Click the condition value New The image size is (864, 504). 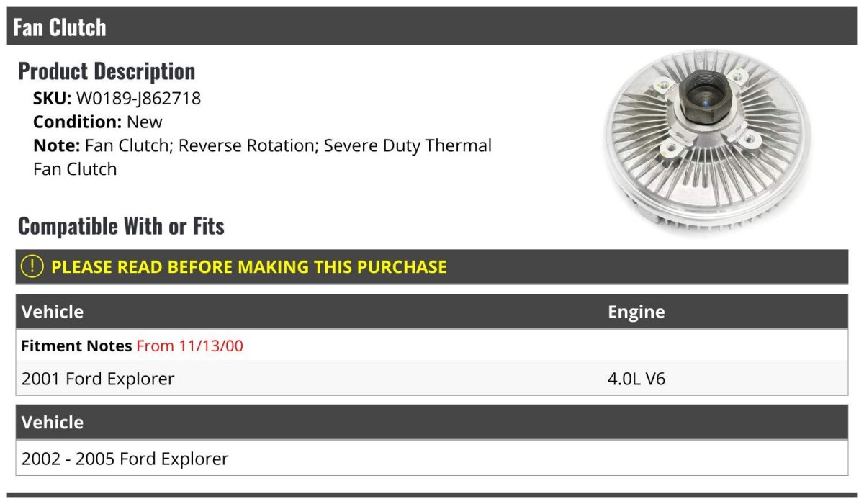tap(145, 122)
